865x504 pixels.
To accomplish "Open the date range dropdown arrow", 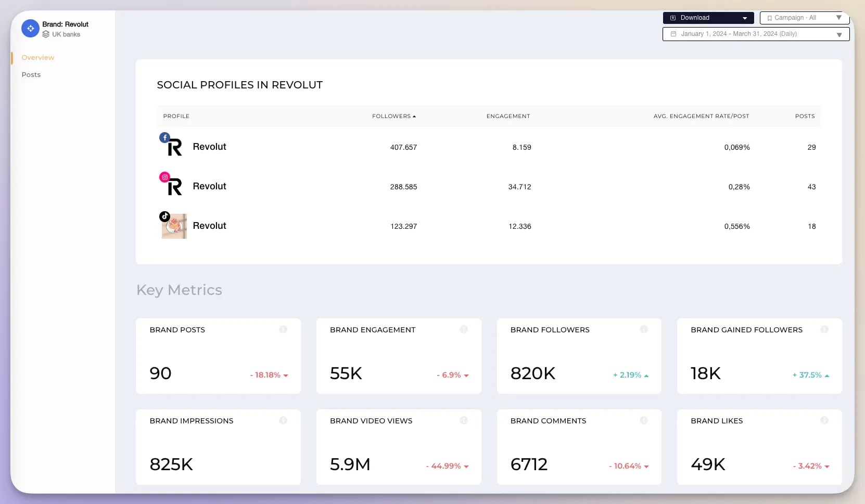I will point(839,34).
